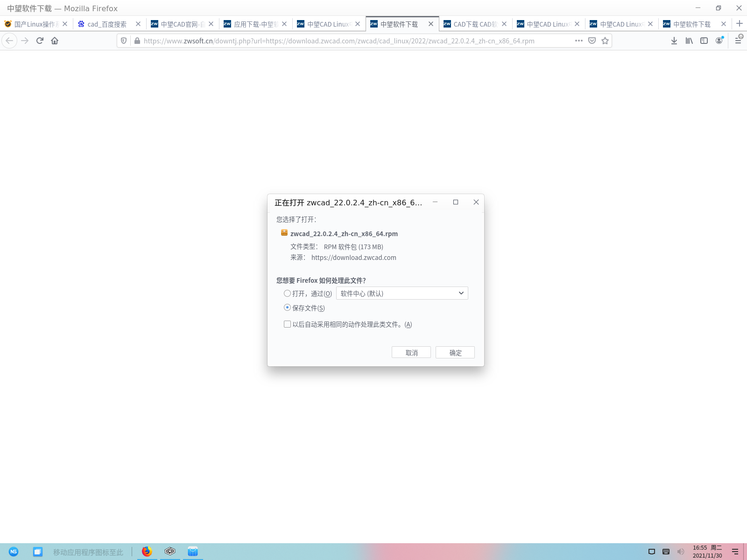Screen dimensions: 747x560
Task: Click the screen tray icon
Action: coord(652,552)
